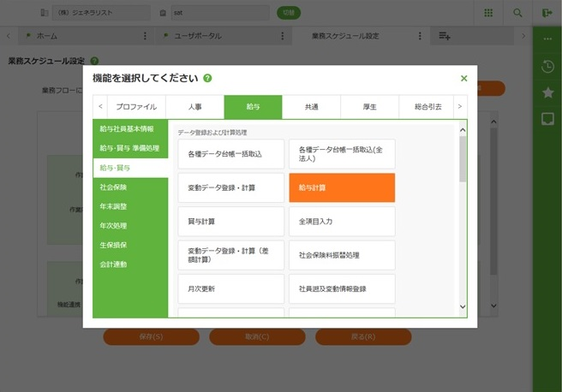
Task: Open the apps grid menu icon
Action: tap(488, 13)
